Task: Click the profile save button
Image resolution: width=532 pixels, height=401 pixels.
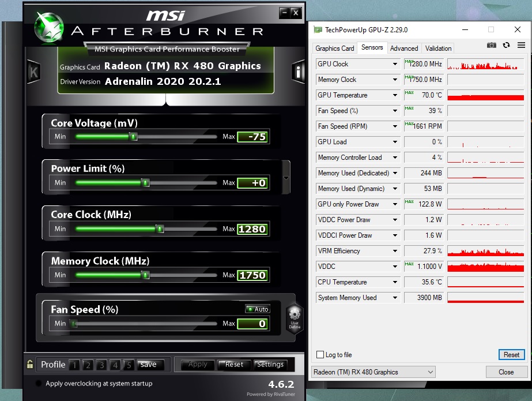Action: pyautogui.click(x=150, y=365)
